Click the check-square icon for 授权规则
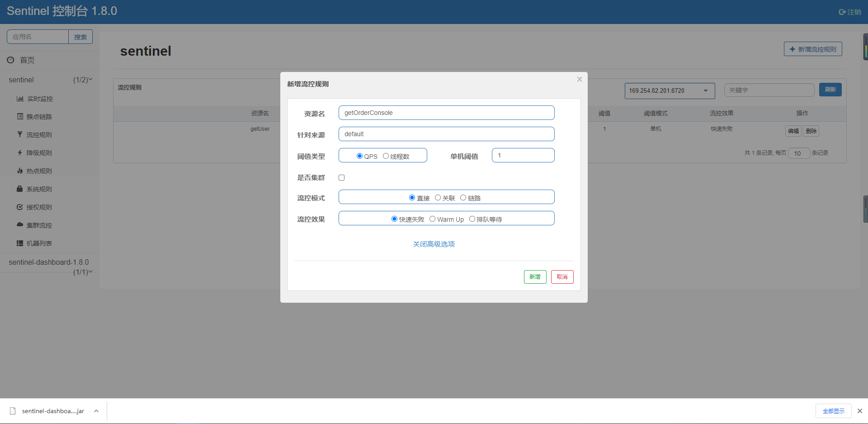 pyautogui.click(x=20, y=207)
